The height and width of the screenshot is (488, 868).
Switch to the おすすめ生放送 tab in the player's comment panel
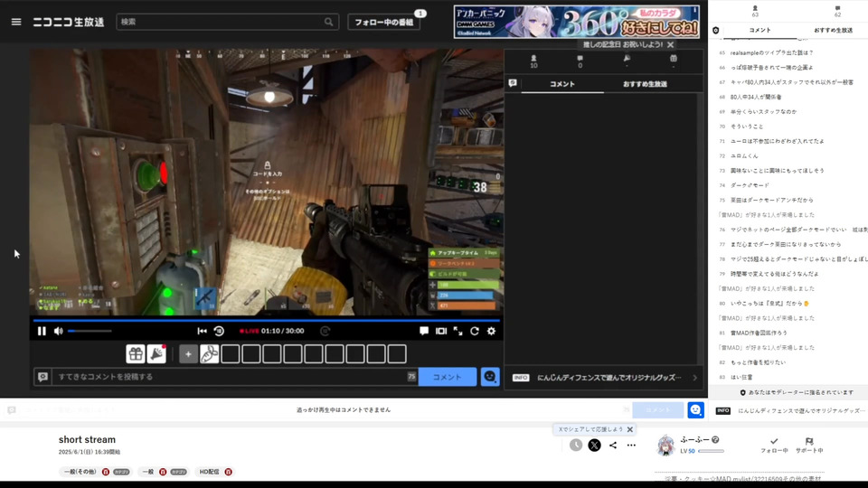coord(645,84)
